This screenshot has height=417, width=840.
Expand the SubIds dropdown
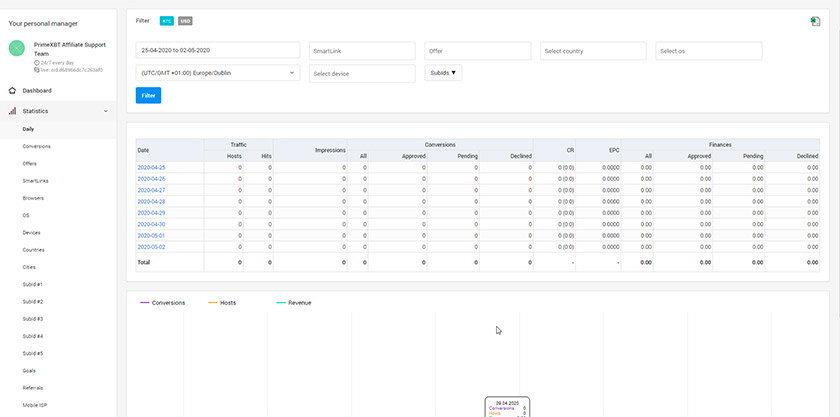coord(443,73)
